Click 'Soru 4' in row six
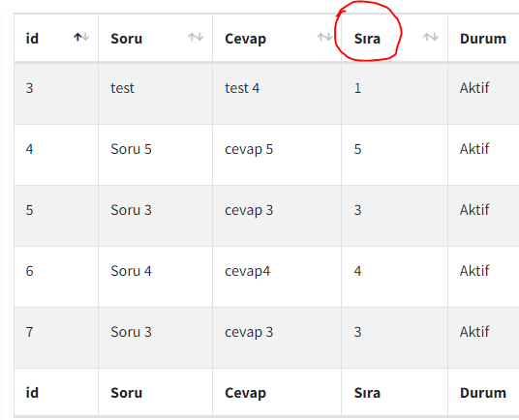 pyautogui.click(x=131, y=271)
